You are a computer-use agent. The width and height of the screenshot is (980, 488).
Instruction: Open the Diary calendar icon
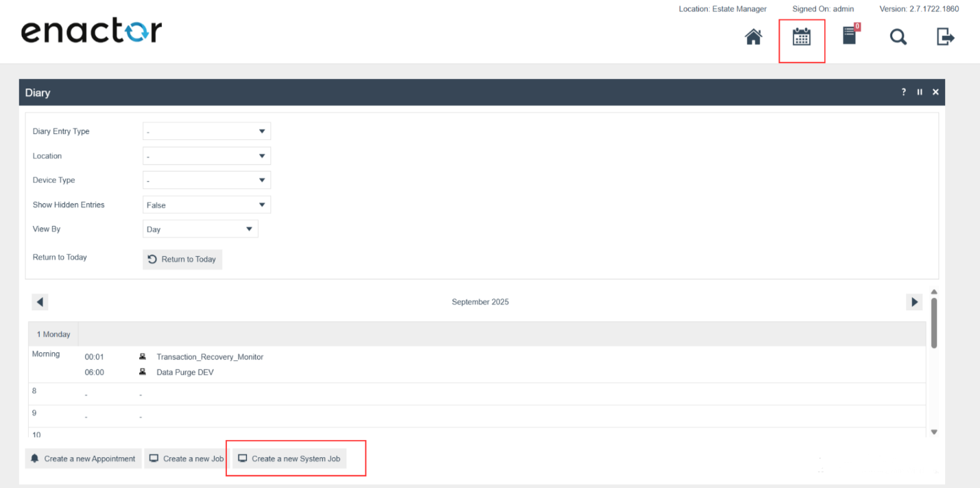[802, 37]
